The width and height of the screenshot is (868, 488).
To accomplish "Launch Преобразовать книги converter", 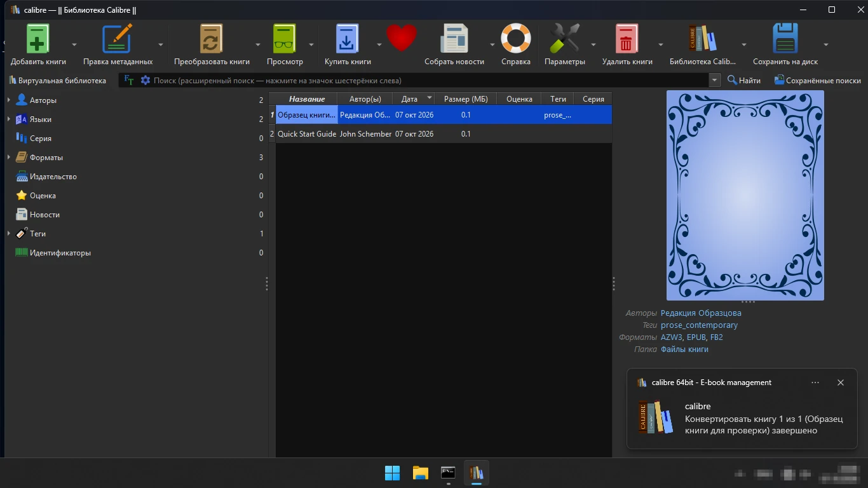I will tap(212, 39).
